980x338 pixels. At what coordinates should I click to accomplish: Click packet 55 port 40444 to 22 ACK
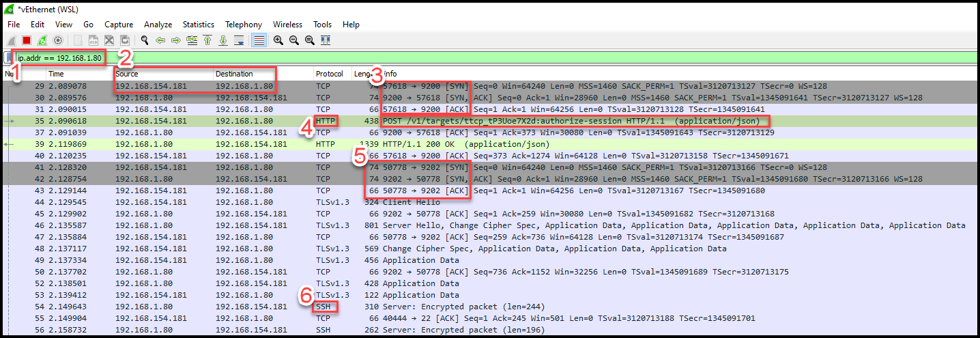(x=490, y=318)
